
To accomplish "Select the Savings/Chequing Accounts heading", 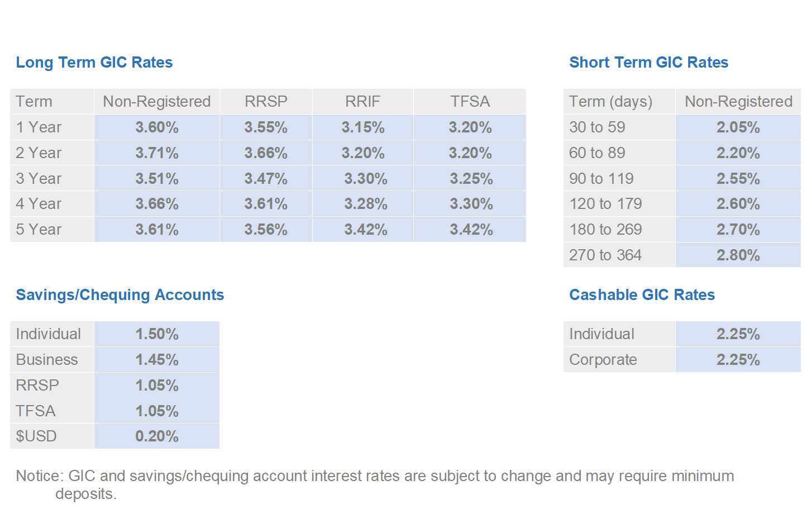I will [x=120, y=295].
